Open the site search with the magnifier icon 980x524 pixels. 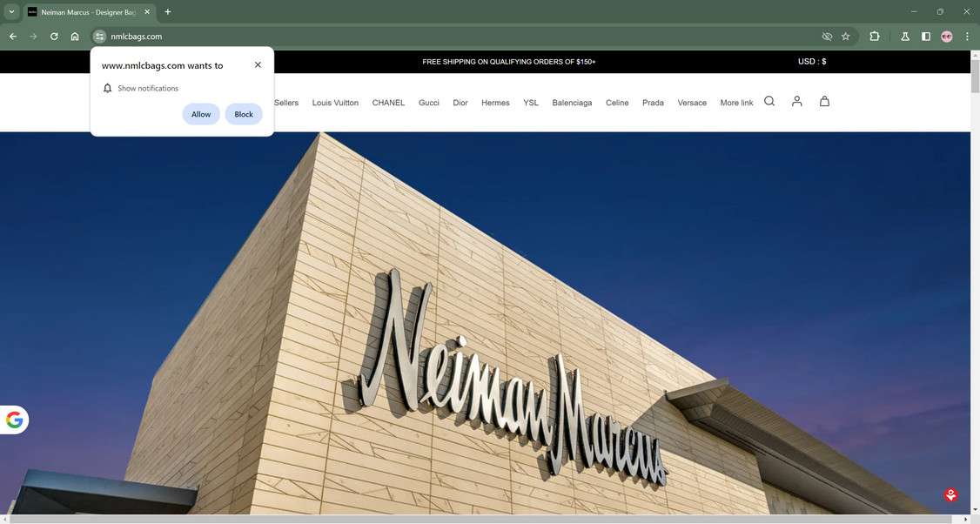click(769, 101)
